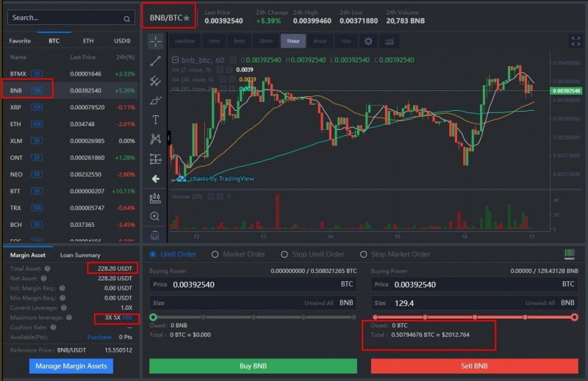Favorite BNB/BTC with the star icon

click(187, 18)
